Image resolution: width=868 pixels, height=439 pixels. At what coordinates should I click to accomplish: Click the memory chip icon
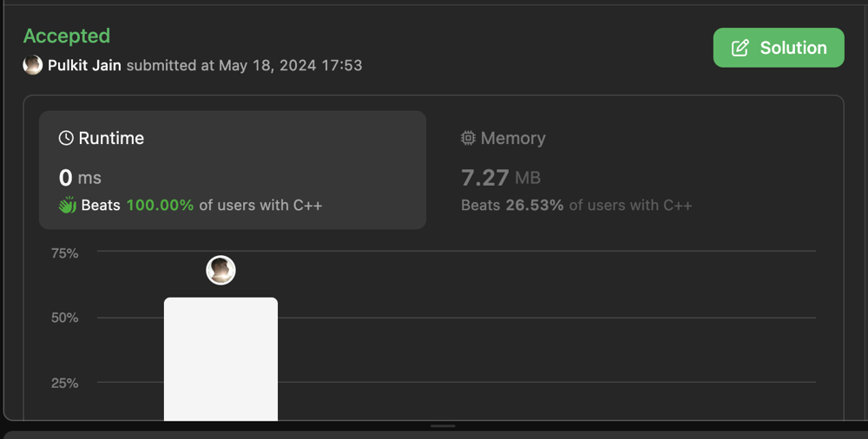pyautogui.click(x=469, y=138)
